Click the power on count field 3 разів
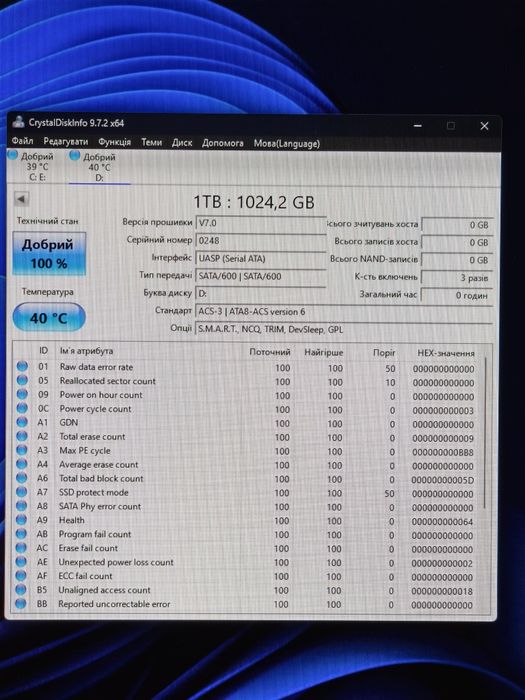Image resolution: width=525 pixels, height=700 pixels. pyautogui.click(x=457, y=278)
